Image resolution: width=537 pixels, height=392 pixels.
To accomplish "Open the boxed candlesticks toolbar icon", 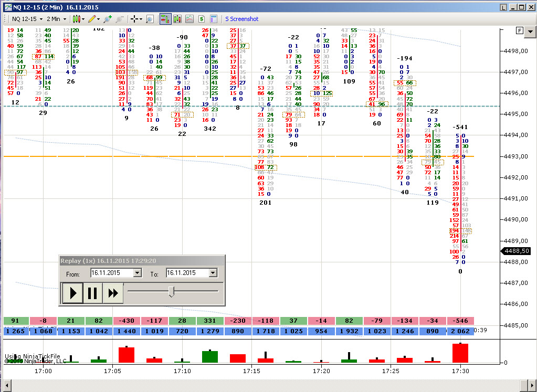I will tap(177, 19).
